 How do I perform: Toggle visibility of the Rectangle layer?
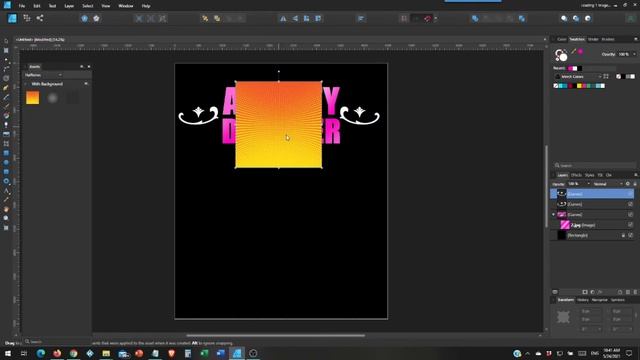(631, 236)
